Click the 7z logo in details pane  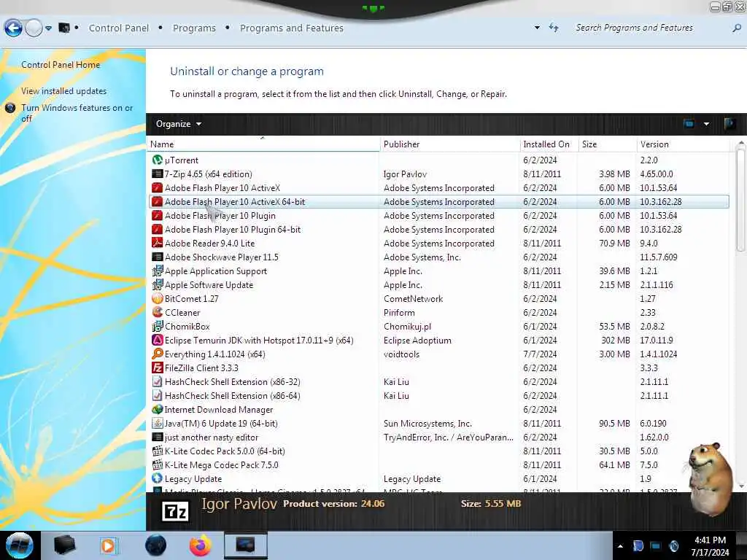(x=175, y=512)
